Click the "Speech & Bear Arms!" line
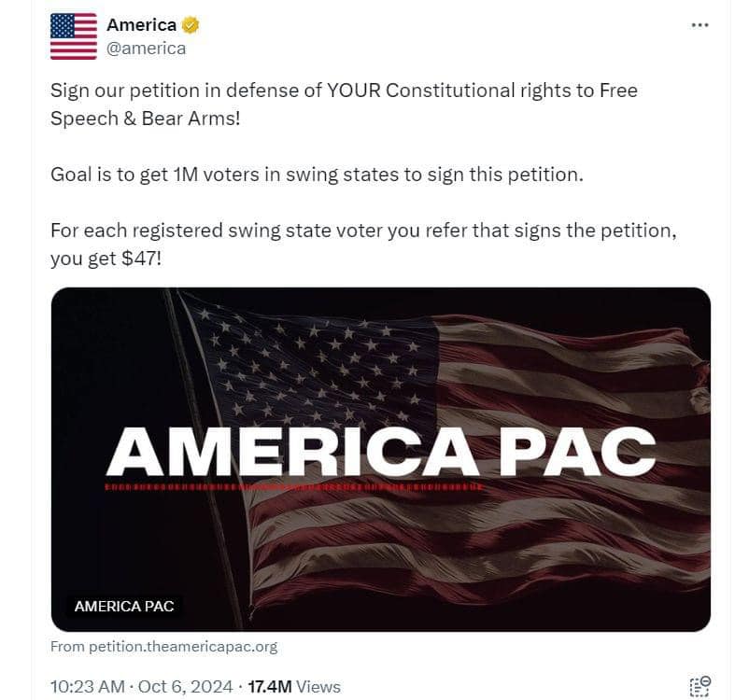The width and height of the screenshot is (749, 700). point(146,119)
